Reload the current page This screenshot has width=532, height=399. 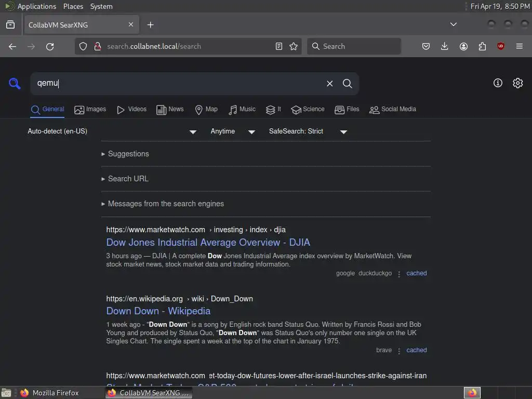50,46
